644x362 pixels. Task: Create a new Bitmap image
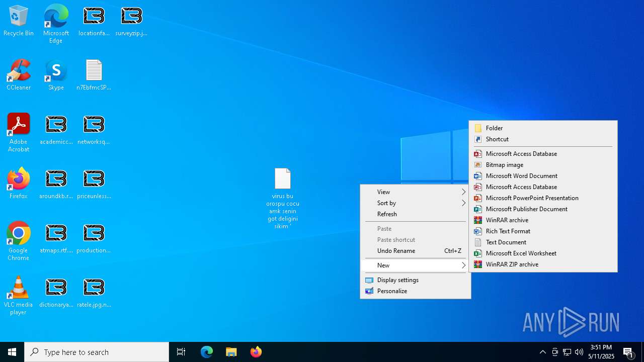click(543, 165)
